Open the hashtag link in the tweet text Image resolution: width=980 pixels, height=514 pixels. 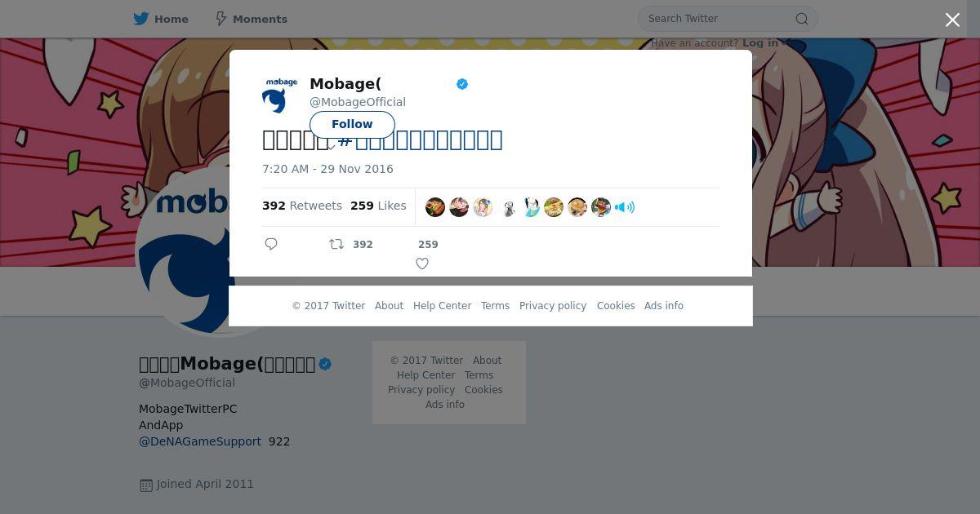point(420,140)
